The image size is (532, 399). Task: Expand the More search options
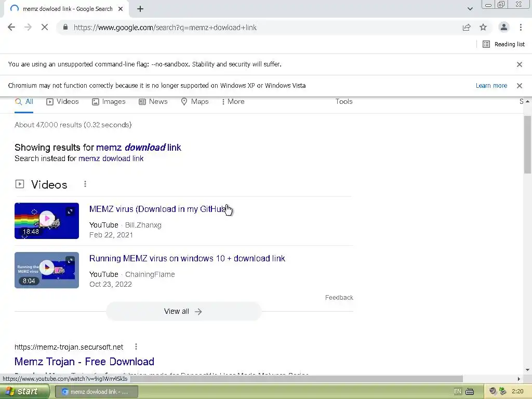pyautogui.click(x=233, y=102)
